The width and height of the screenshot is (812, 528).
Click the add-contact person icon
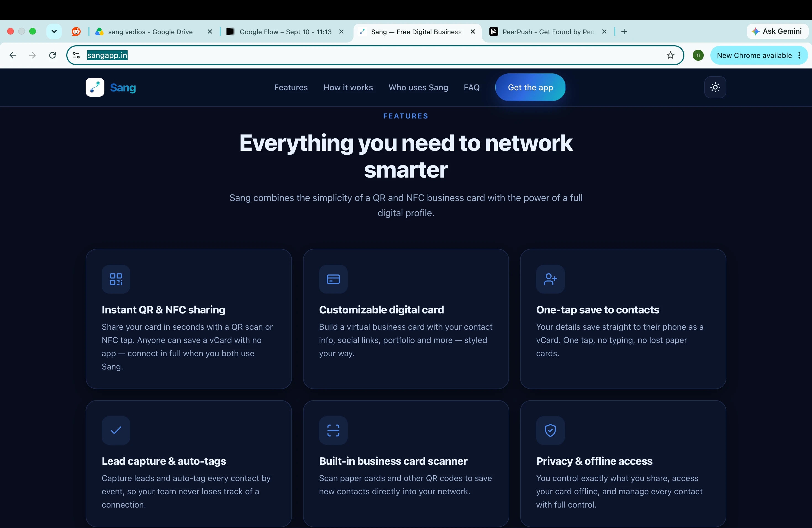550,279
